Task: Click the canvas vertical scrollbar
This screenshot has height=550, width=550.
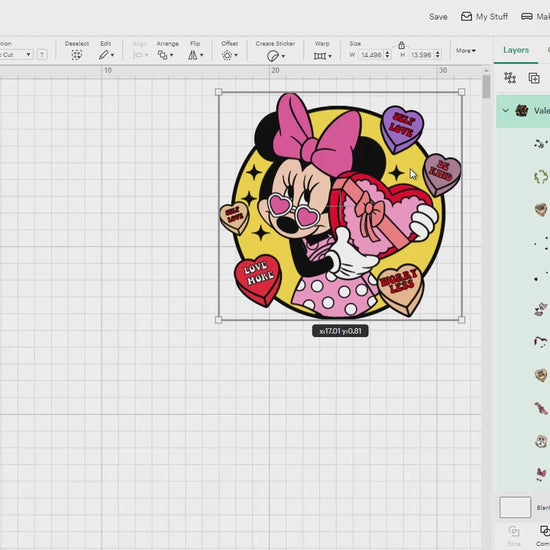Action: 486,87
